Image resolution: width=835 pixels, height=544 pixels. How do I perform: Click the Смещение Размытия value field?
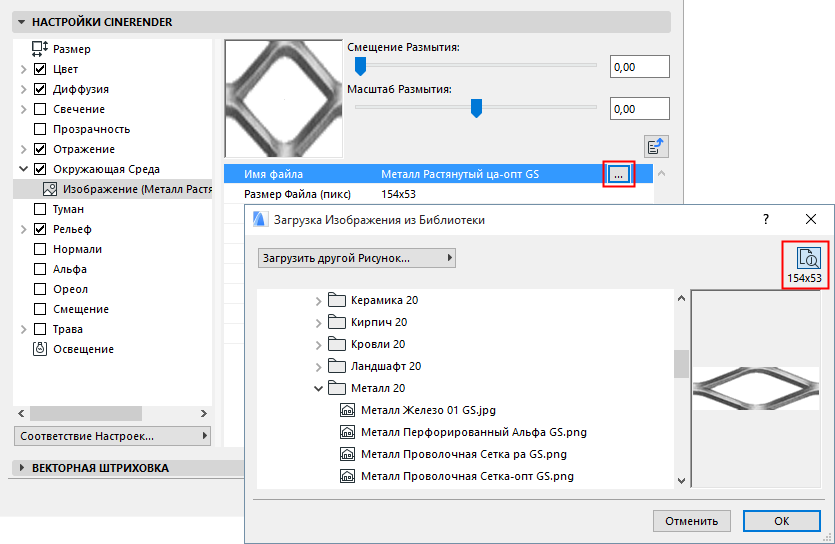coord(640,67)
